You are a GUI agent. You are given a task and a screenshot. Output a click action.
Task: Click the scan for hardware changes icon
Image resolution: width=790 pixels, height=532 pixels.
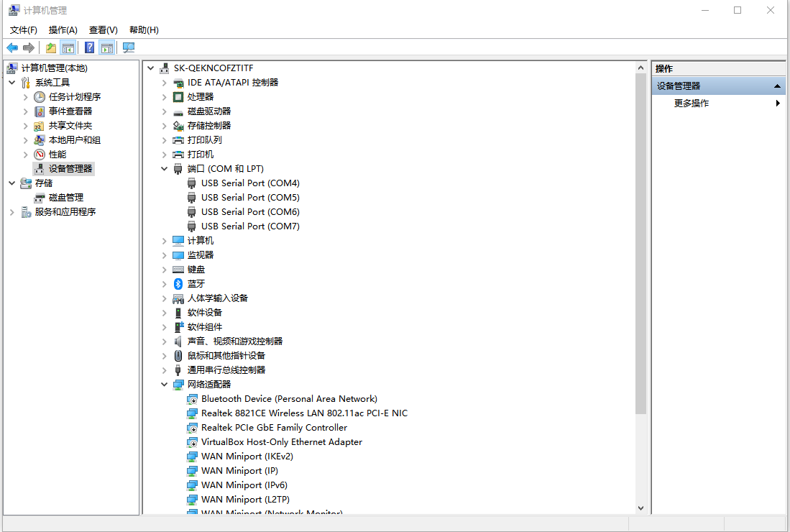pos(129,47)
